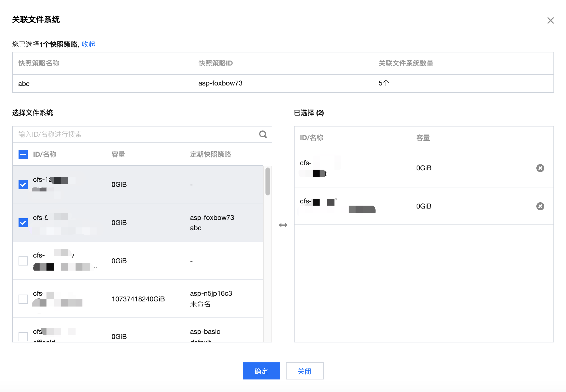Click the 容量 header in selected list
Screen dimensions: 566x392
(423, 138)
